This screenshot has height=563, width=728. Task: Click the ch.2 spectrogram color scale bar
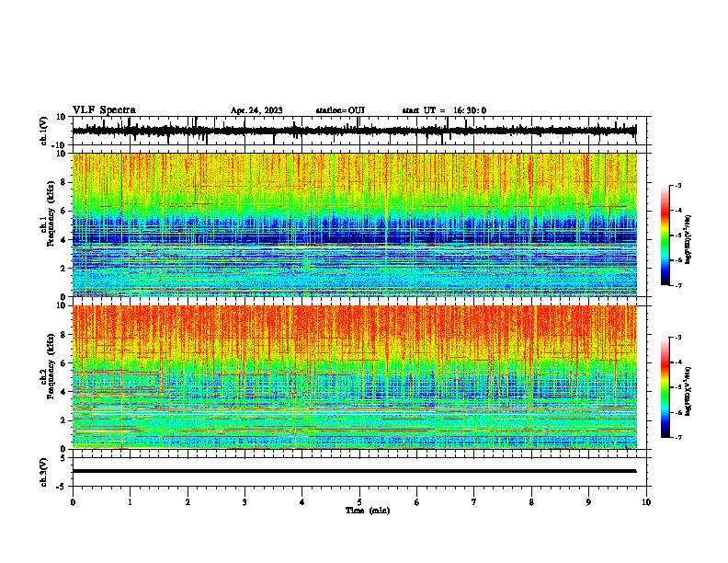665,387
